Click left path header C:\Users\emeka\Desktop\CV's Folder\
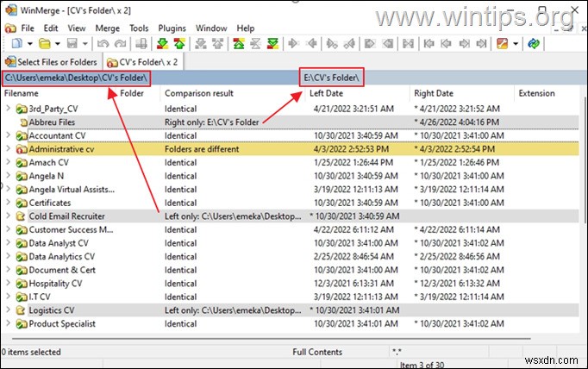Viewport: 588px width, 369px height. click(76, 78)
